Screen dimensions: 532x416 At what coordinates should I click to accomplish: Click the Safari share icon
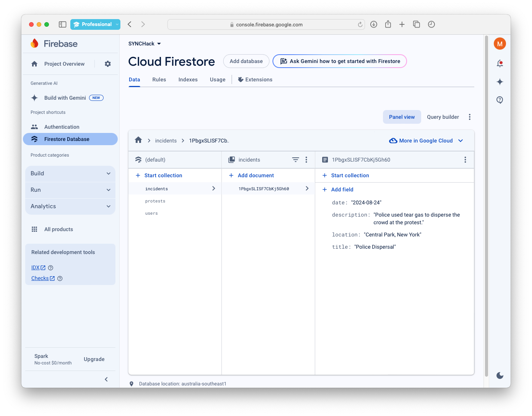(x=388, y=24)
